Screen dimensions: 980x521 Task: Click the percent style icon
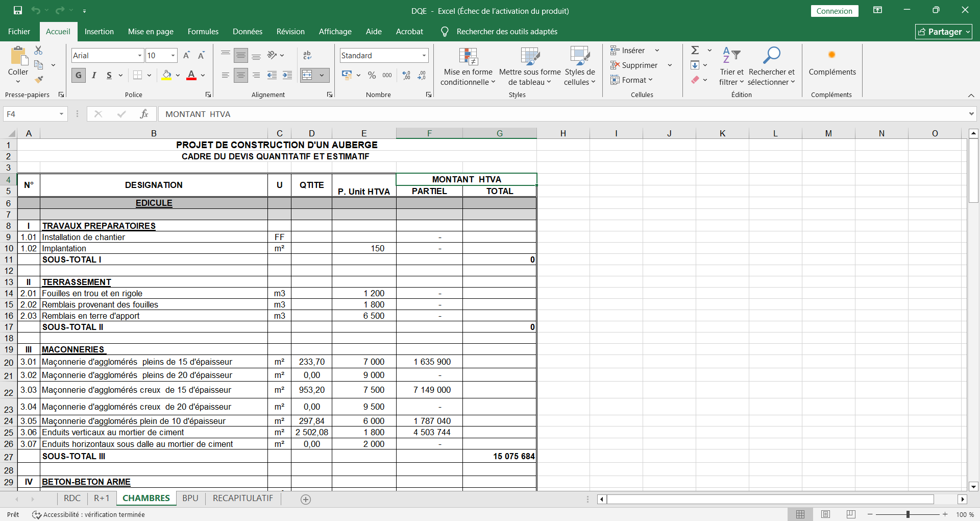point(372,75)
